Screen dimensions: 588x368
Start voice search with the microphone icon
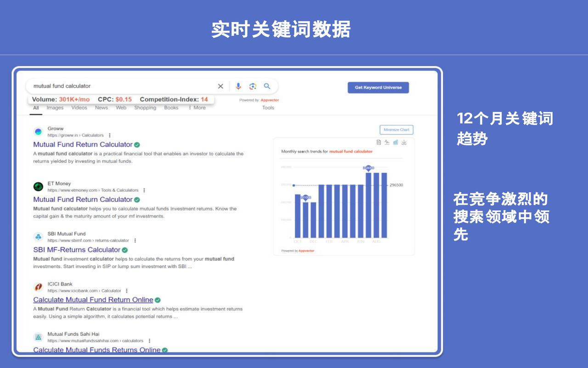pyautogui.click(x=238, y=86)
